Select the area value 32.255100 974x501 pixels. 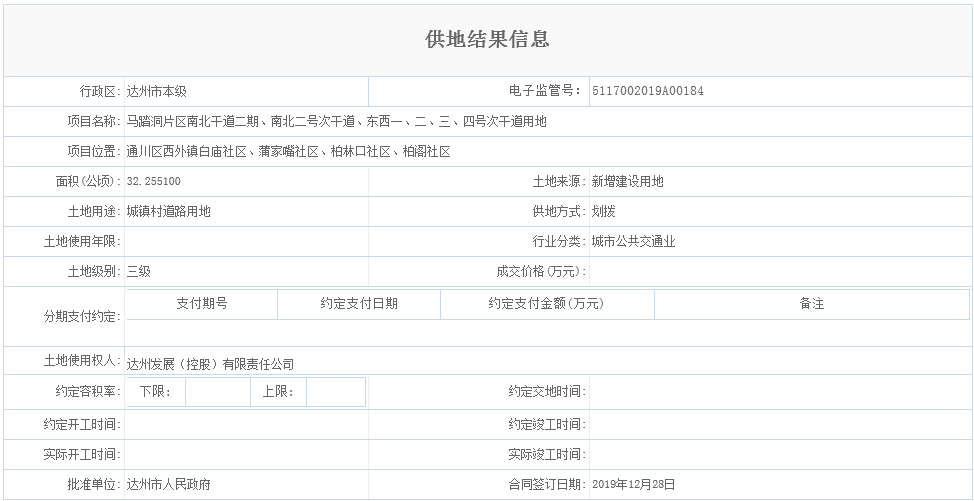[153, 181]
